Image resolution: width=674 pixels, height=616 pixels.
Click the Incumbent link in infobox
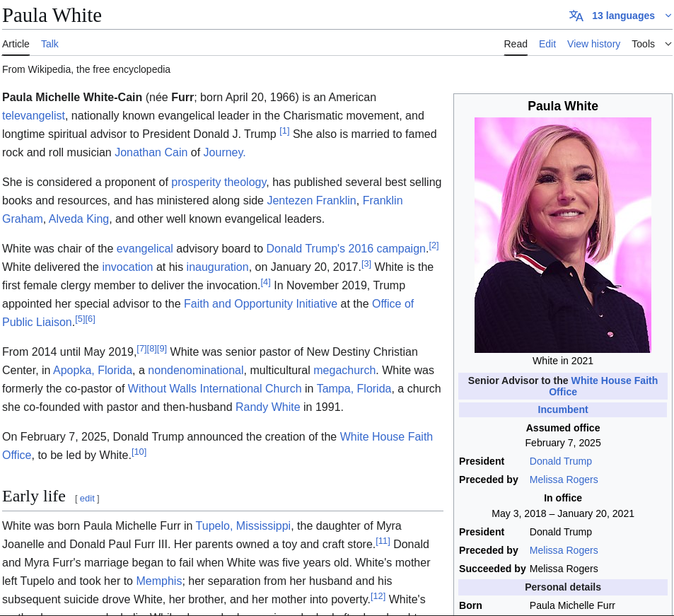coord(563,409)
